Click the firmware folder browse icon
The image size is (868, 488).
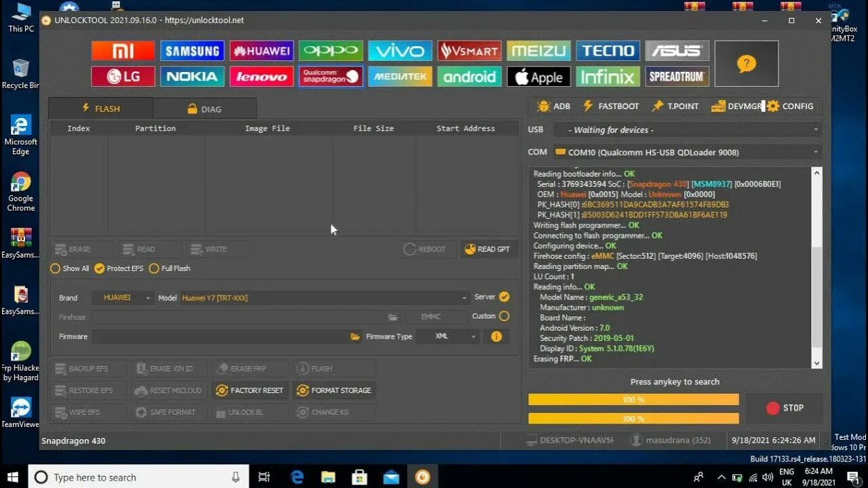point(355,337)
